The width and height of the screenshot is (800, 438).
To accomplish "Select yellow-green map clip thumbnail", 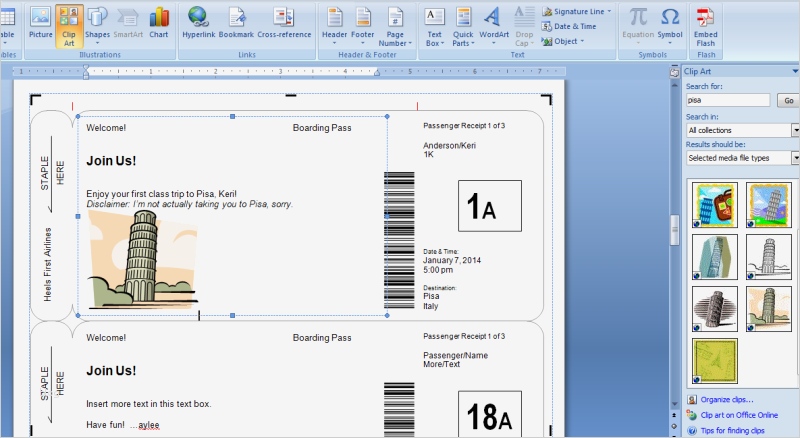I will pyautogui.click(x=715, y=361).
